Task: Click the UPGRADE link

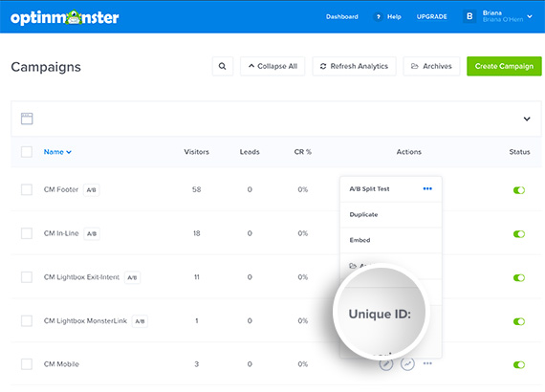Action: coord(431,16)
